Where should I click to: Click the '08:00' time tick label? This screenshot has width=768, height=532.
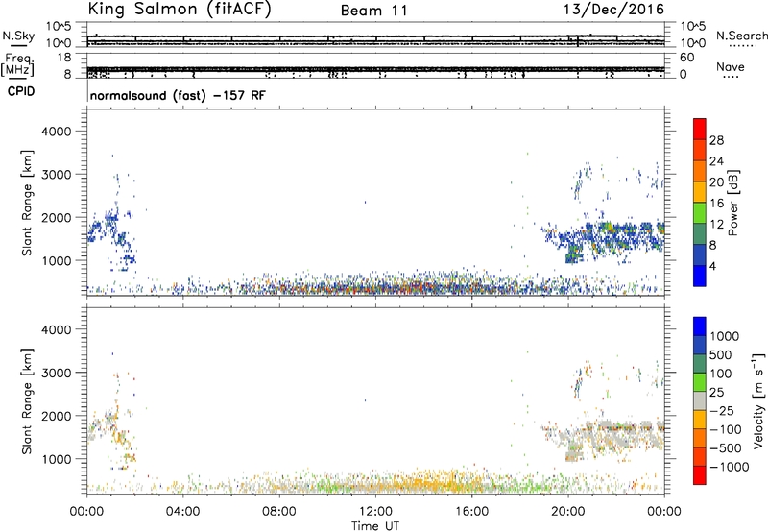tap(279, 512)
